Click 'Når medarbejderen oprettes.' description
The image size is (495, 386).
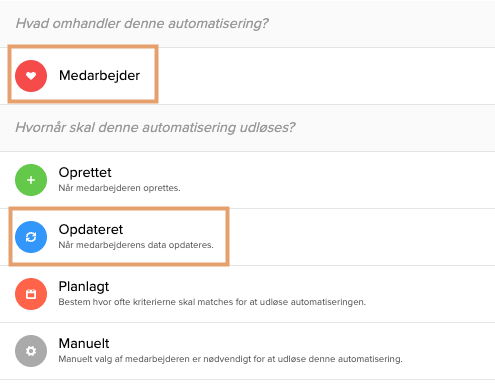119,188
